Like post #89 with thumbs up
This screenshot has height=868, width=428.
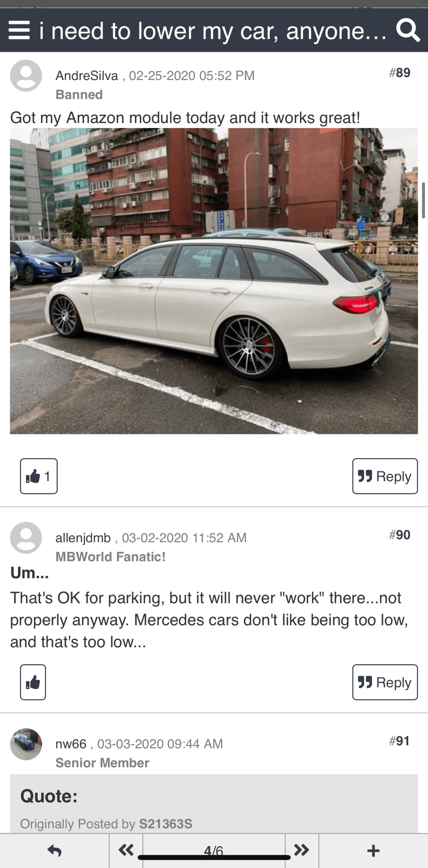tap(39, 476)
